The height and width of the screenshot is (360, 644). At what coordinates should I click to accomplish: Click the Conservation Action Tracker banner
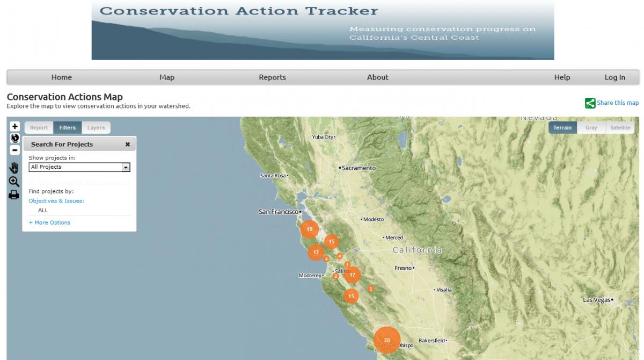click(x=323, y=30)
